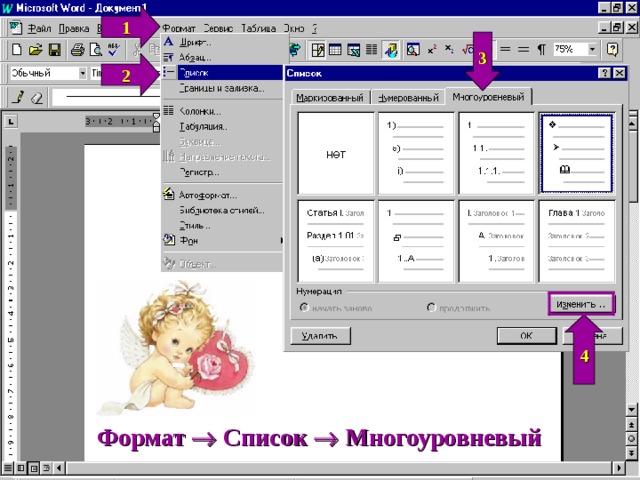This screenshot has height=480, width=640.
Task: Switch to Outline view icon
Action: click(47, 468)
